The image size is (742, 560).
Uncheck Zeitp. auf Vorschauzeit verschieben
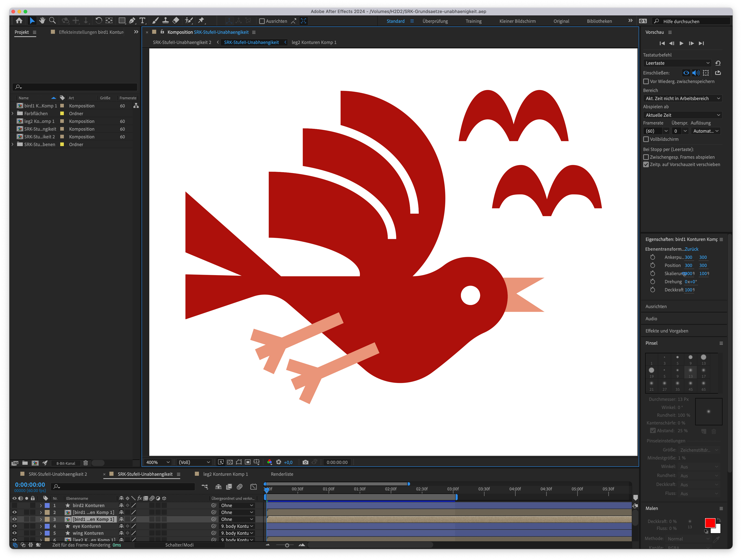[x=646, y=164]
